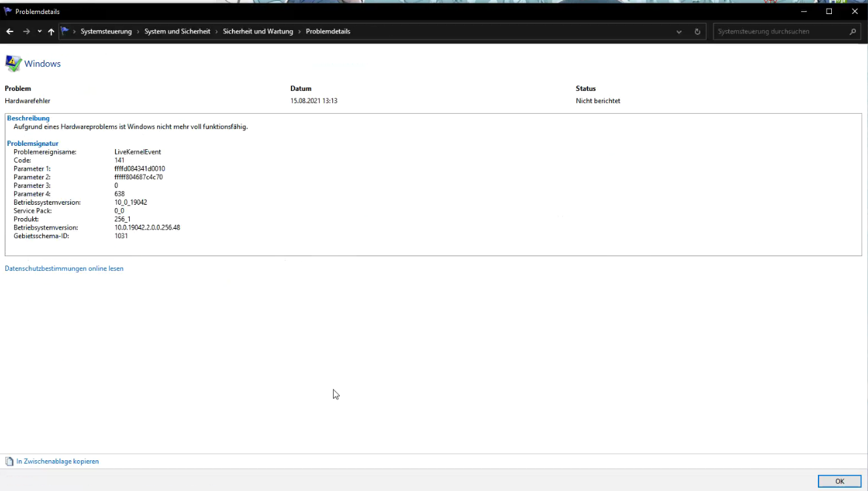This screenshot has height=491, width=868.
Task: Click the Windows application icon
Action: [13, 64]
